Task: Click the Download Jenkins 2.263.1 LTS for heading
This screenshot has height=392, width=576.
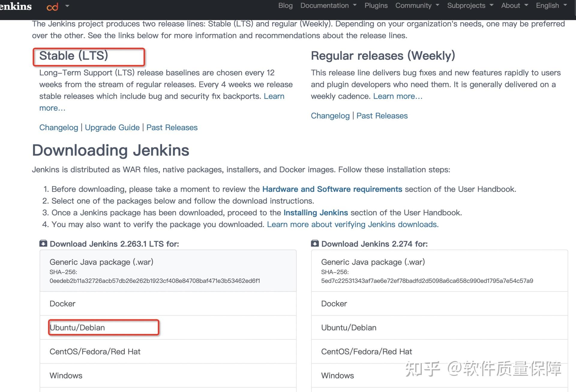Action: (x=114, y=244)
